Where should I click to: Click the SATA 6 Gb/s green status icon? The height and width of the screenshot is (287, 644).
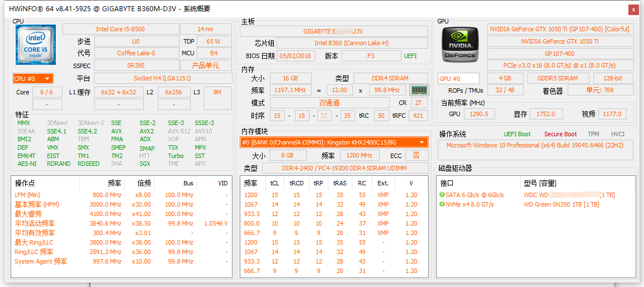(x=442, y=195)
